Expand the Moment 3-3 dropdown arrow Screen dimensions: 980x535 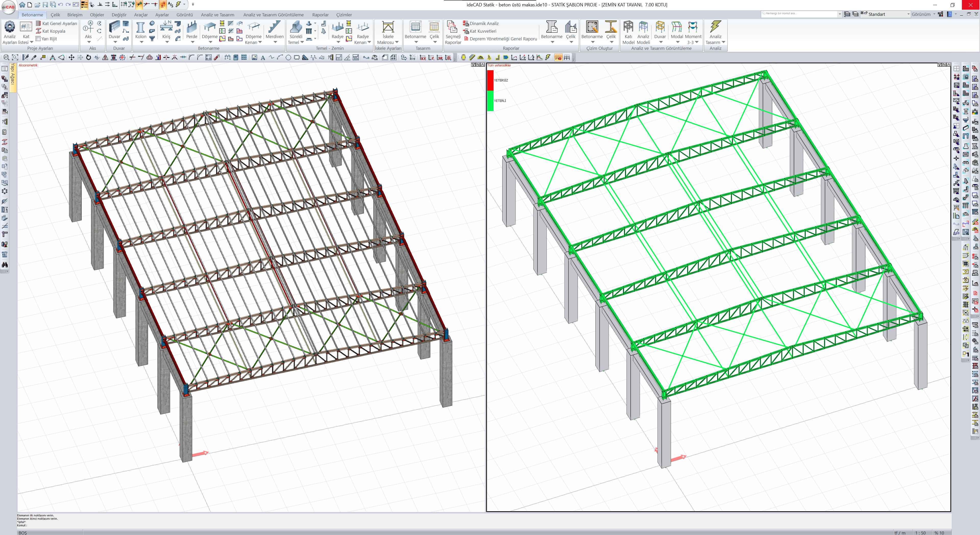(x=696, y=42)
